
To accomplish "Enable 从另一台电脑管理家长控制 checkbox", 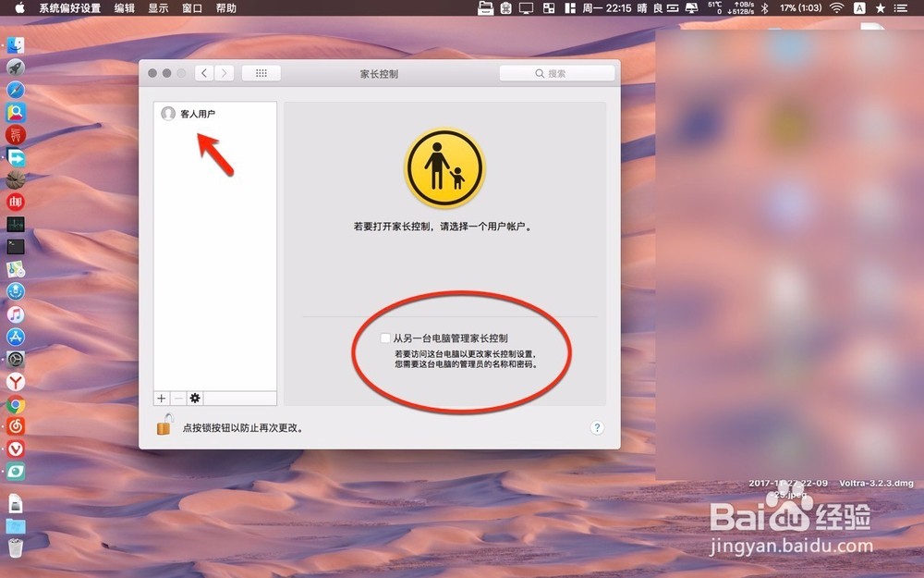I will coord(384,338).
